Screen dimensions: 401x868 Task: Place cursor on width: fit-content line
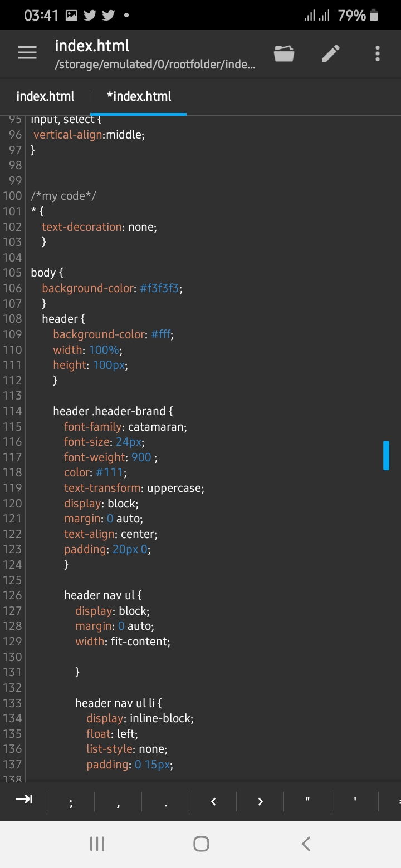pos(123,642)
